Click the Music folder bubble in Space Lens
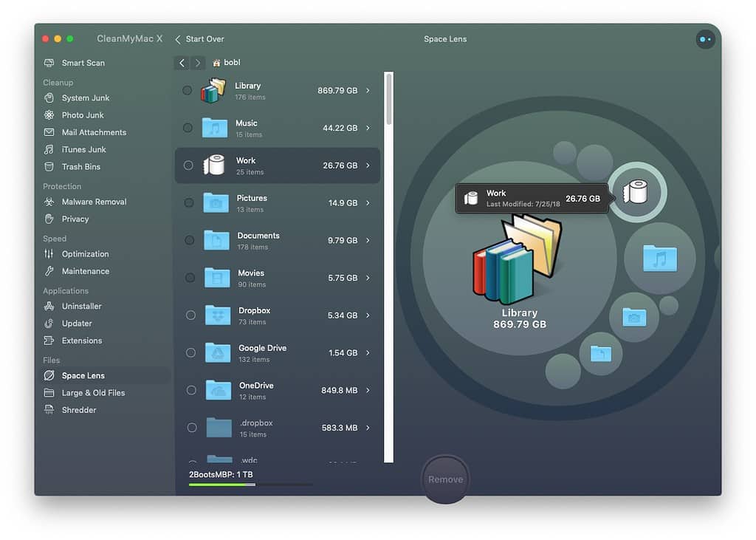This screenshot has width=756, height=540. (659, 259)
